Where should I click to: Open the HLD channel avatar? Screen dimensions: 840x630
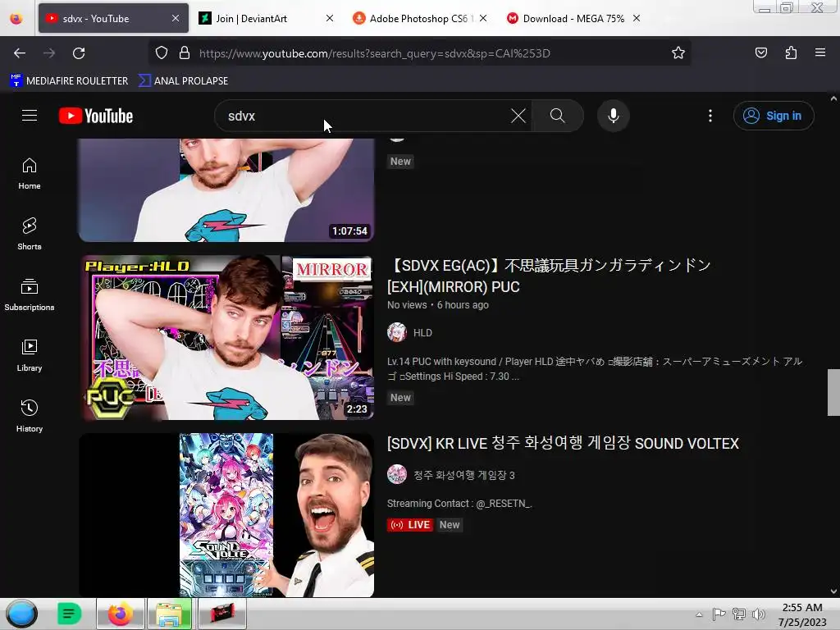[x=397, y=333]
